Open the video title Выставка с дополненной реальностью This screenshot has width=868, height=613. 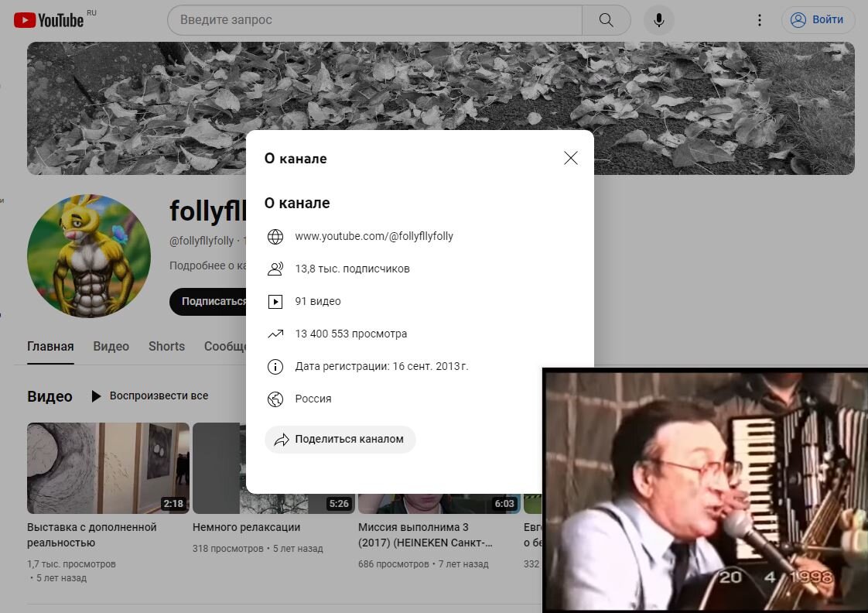92,535
